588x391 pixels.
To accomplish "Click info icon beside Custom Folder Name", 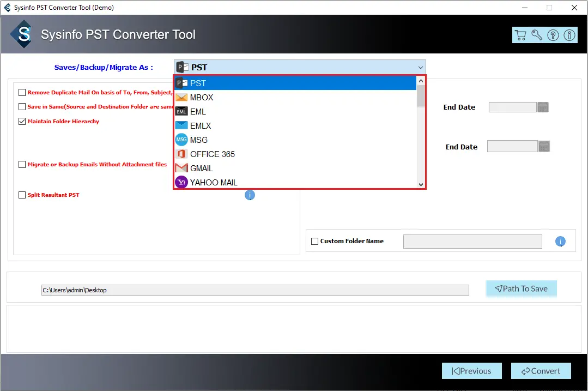I will tap(560, 242).
